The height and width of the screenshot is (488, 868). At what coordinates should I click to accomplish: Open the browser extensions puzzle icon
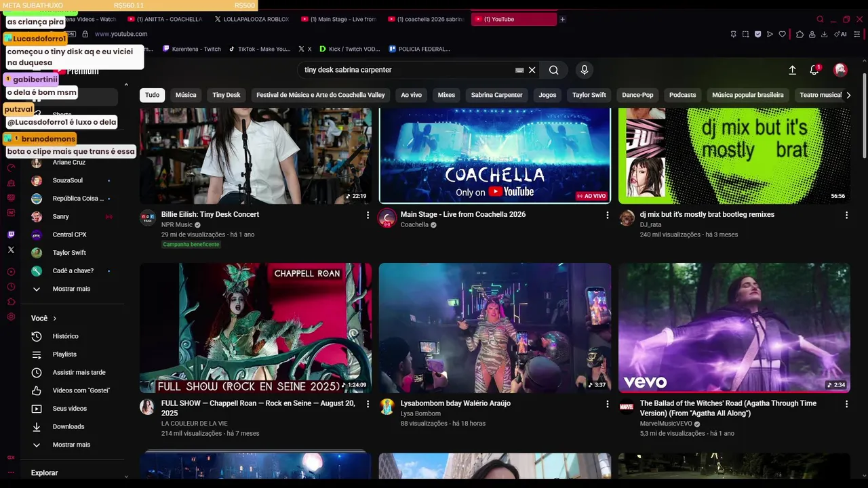coord(800,34)
